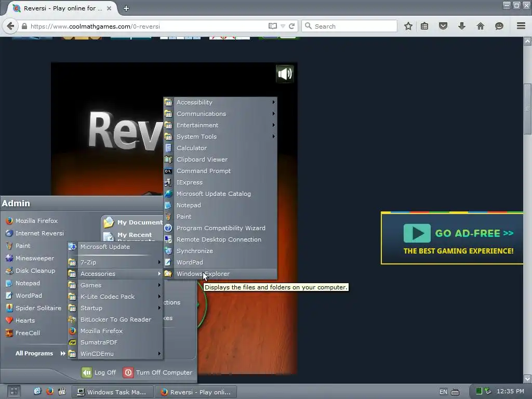Click the GO AD-FREE banner

pyautogui.click(x=452, y=238)
